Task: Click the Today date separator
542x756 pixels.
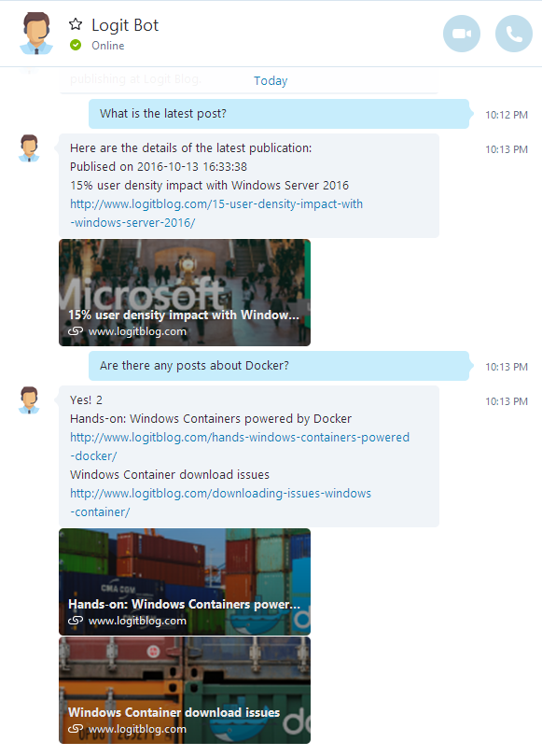Action: (x=271, y=80)
